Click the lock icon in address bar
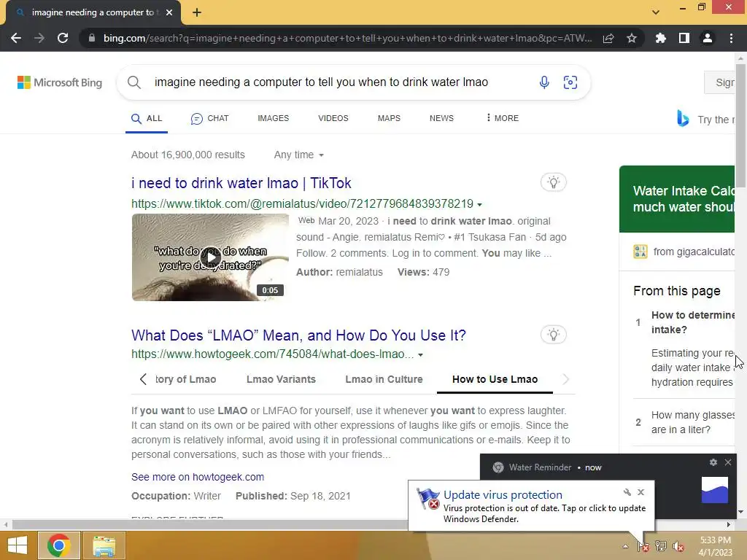Image resolution: width=747 pixels, height=560 pixels. [91, 38]
